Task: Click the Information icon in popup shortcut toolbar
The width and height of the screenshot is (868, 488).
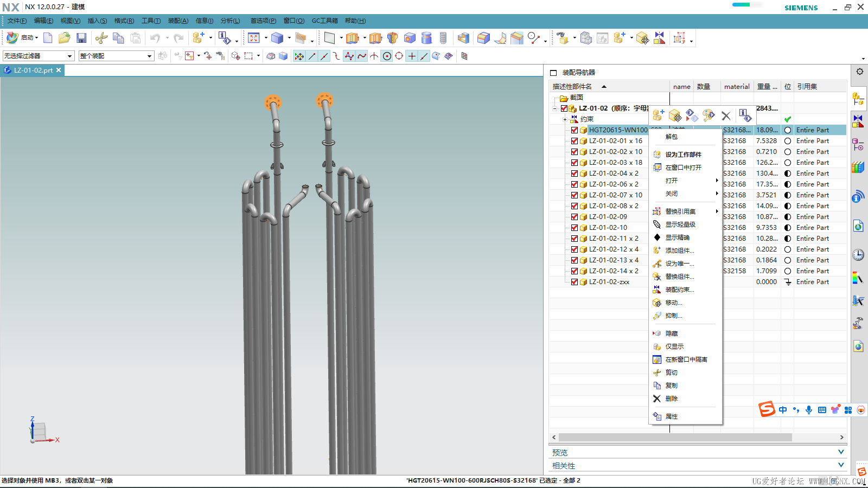Action: pos(745,115)
